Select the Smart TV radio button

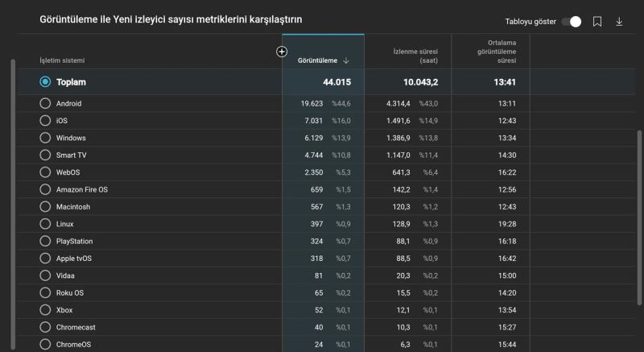pyautogui.click(x=45, y=155)
